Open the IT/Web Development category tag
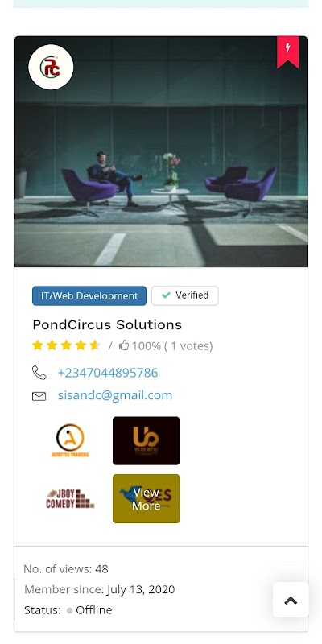The image size is (322, 644). click(89, 295)
